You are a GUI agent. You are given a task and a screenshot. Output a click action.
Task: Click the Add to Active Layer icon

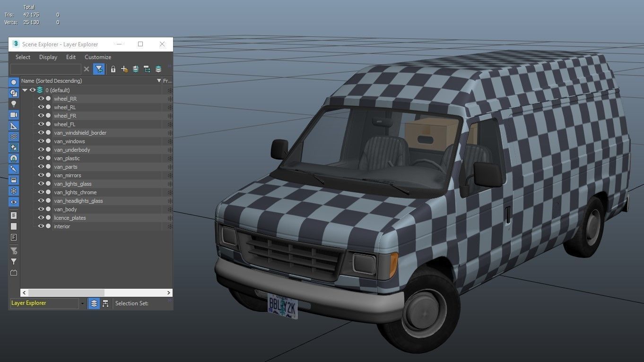point(136,69)
